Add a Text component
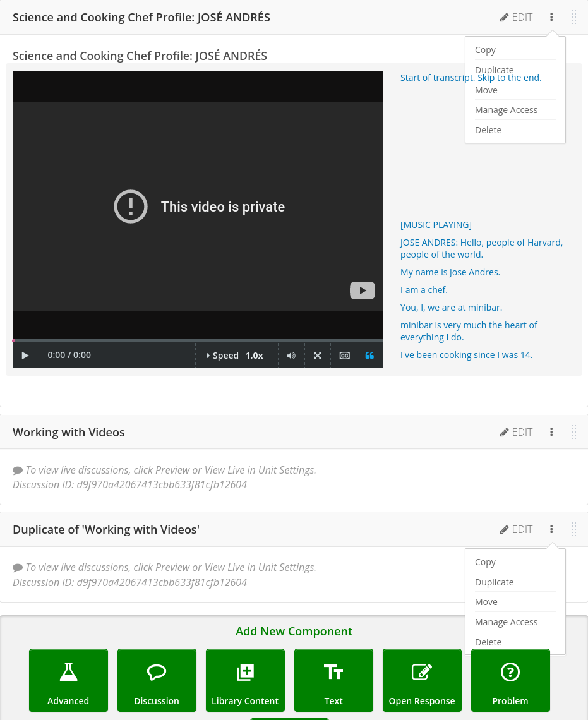The height and width of the screenshot is (720, 588). coord(333,680)
